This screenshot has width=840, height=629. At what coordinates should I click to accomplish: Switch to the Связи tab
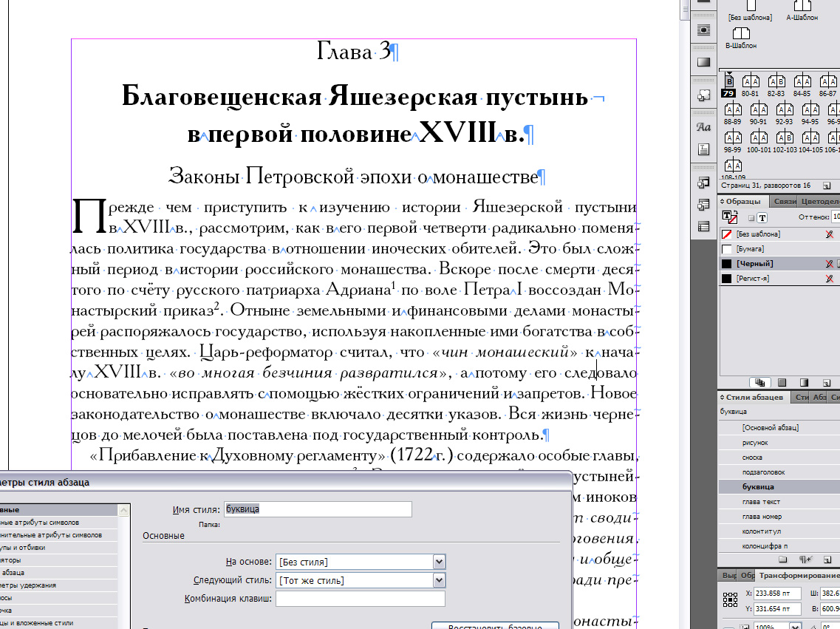click(x=785, y=202)
